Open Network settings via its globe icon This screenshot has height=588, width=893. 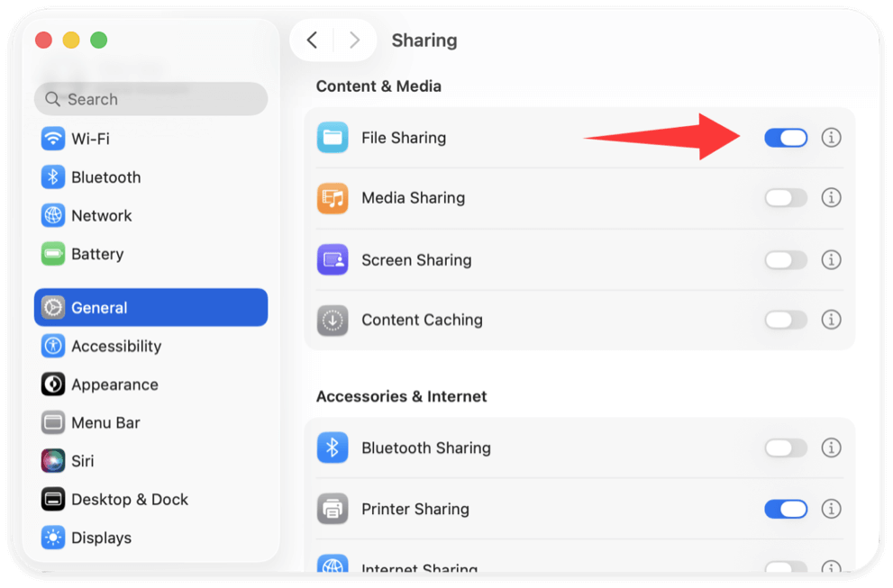(52, 215)
